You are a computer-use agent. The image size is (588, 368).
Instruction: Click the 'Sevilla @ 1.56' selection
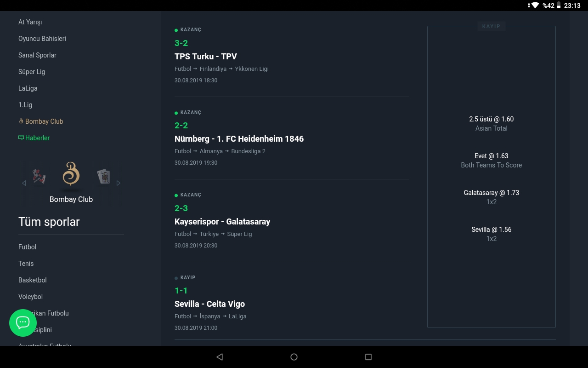point(492,230)
